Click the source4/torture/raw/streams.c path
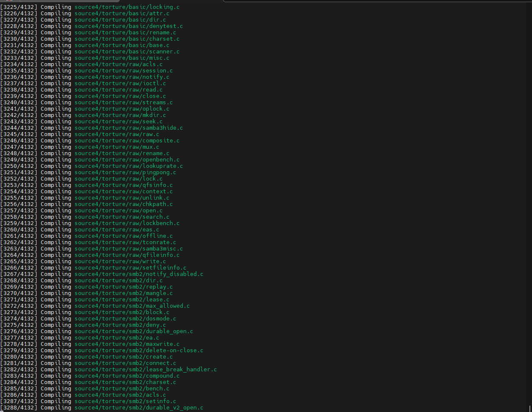Screen dimensions: 532x412 [123, 103]
